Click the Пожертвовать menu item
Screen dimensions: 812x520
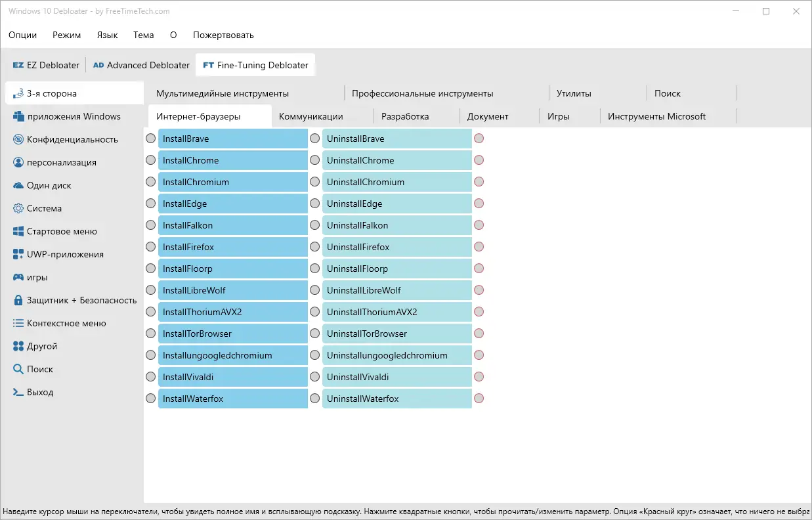click(223, 35)
